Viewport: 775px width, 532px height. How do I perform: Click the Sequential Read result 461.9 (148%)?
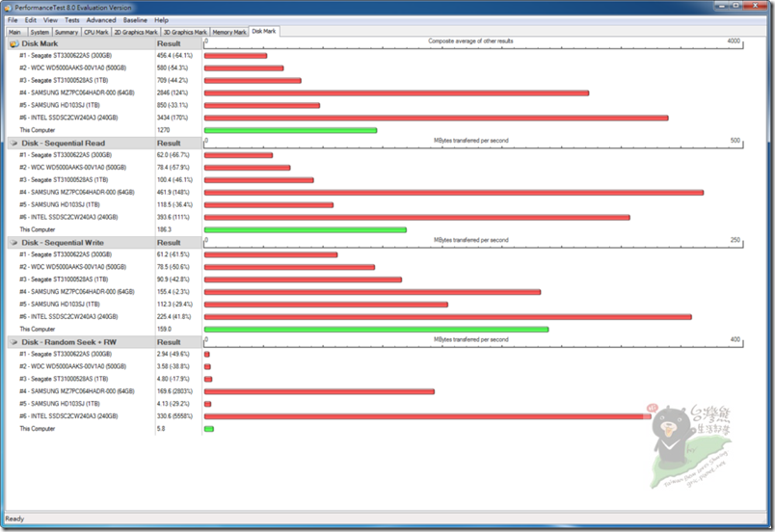(173, 192)
